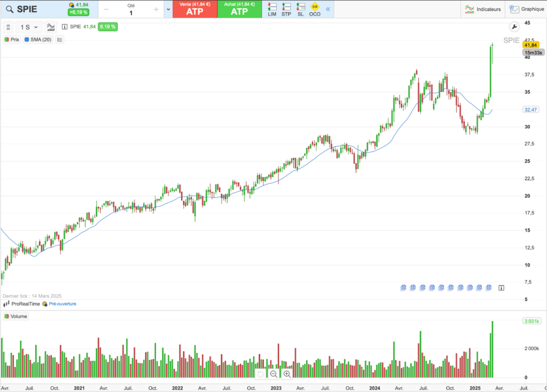
Task: Open the last news document icon
Action: click(488, 288)
